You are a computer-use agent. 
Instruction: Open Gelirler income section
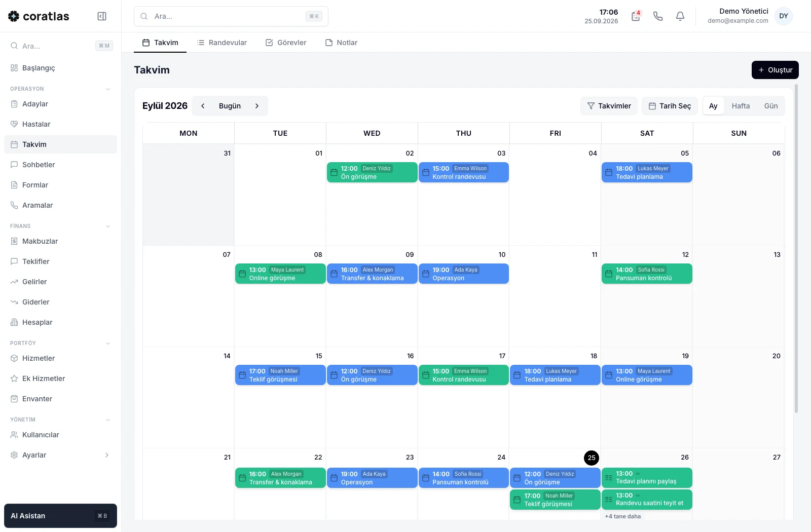point(60,282)
